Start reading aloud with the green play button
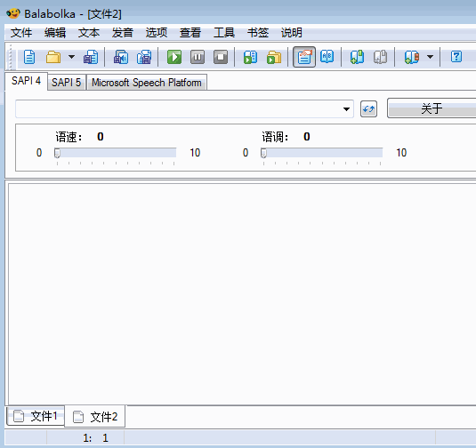 coord(174,57)
